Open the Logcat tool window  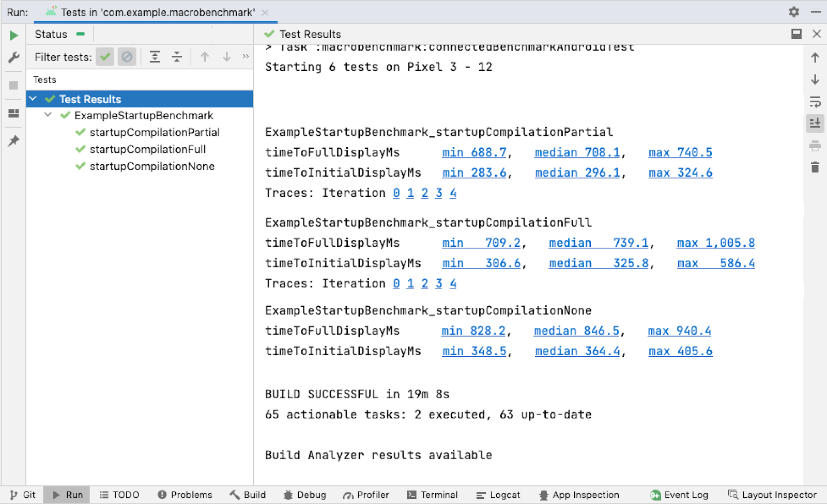pyautogui.click(x=498, y=495)
